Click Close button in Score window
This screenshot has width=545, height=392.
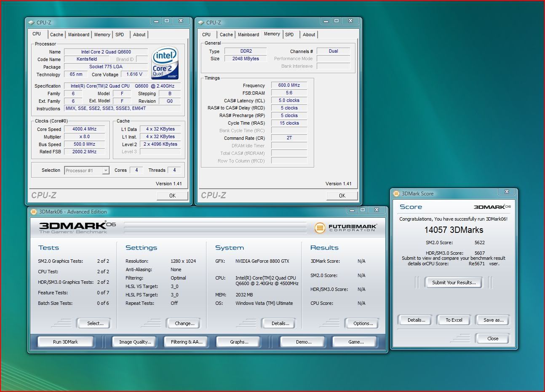point(492,339)
